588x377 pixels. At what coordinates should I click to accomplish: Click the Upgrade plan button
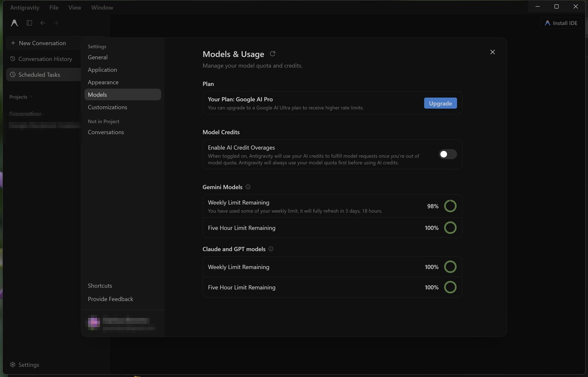point(441,103)
